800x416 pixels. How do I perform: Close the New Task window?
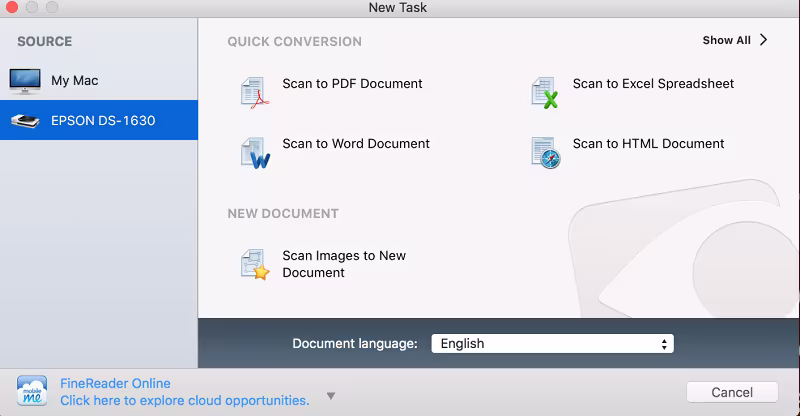[11, 7]
